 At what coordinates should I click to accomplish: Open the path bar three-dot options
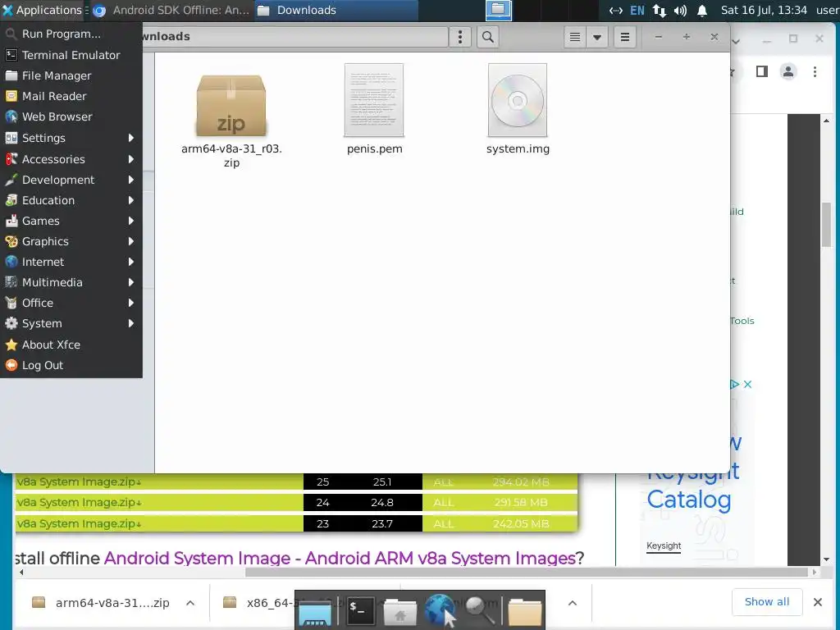[x=459, y=37]
